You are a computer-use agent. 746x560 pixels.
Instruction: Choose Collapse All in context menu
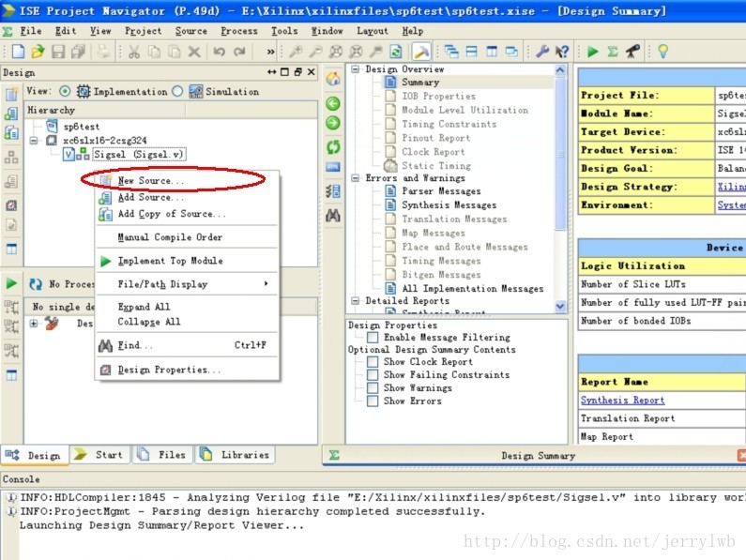pyautogui.click(x=187, y=322)
